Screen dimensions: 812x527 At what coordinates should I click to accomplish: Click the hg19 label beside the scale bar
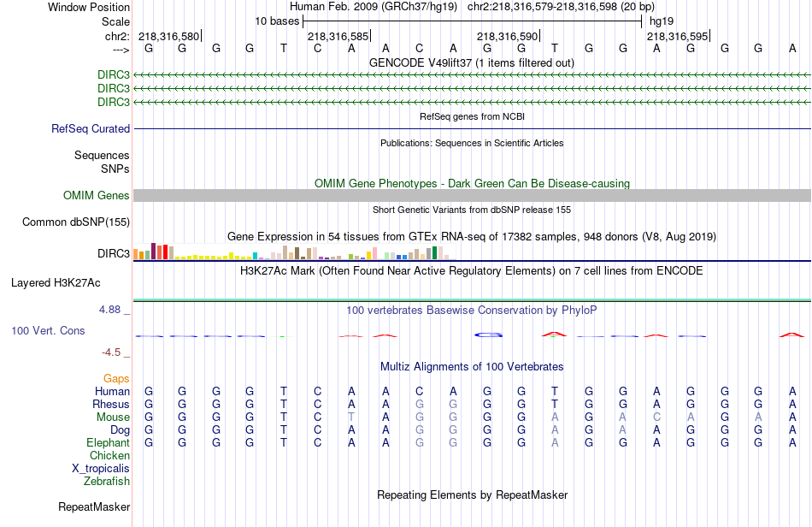tap(662, 21)
